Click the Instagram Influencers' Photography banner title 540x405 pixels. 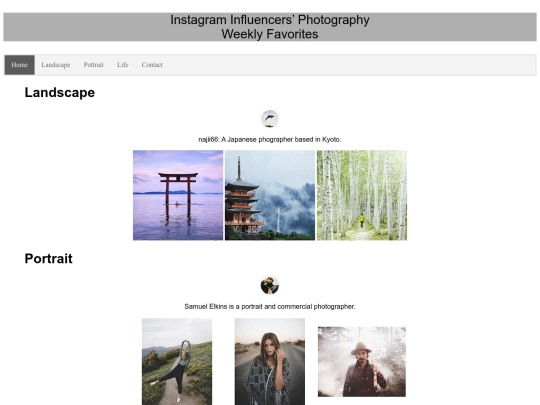point(270,27)
